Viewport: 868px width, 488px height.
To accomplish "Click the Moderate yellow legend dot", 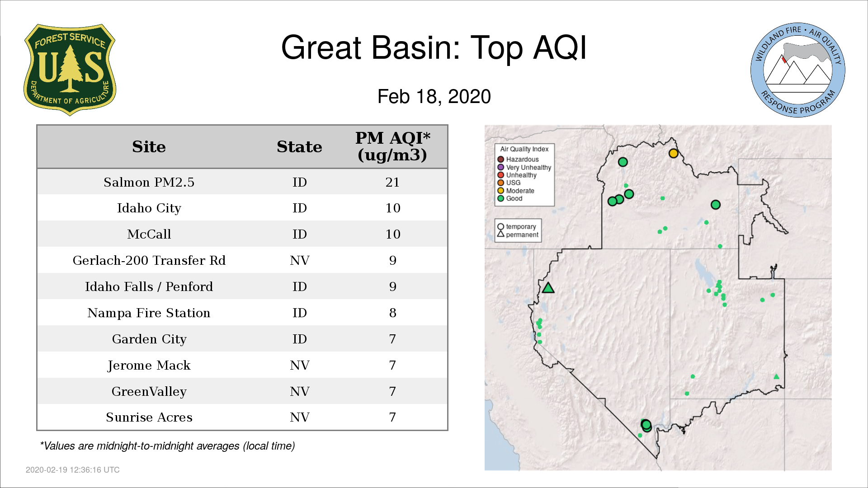I will click(500, 190).
